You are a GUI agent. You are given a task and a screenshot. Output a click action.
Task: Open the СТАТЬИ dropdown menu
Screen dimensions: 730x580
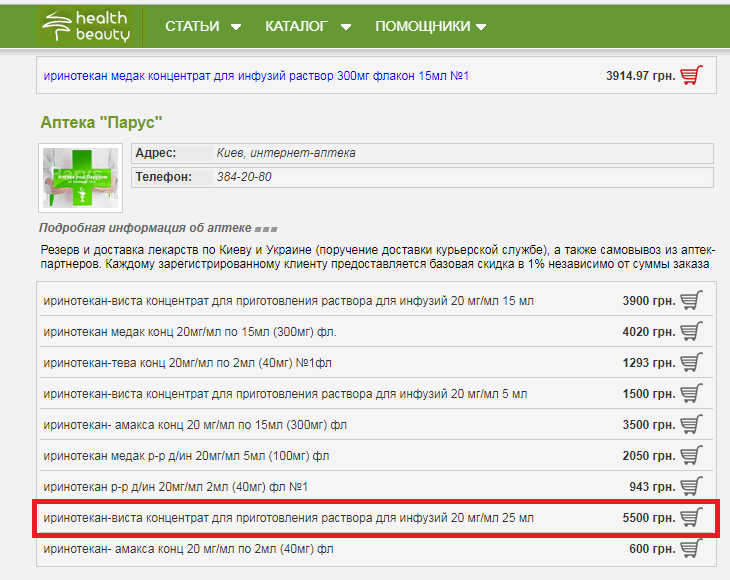[203, 27]
